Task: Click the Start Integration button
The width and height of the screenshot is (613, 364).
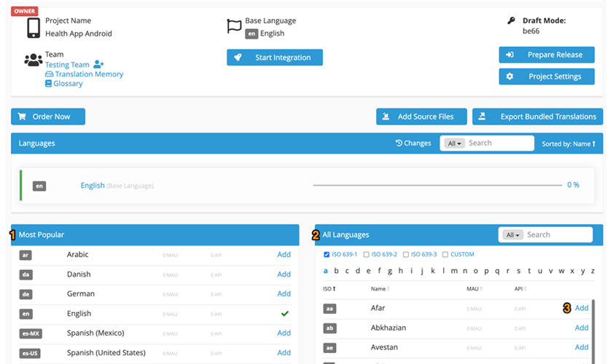Action: coord(275,58)
